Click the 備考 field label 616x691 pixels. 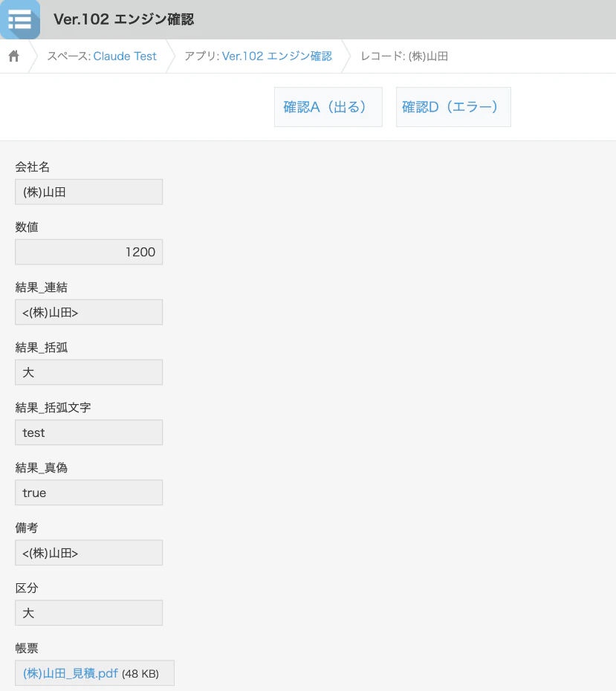click(x=27, y=528)
